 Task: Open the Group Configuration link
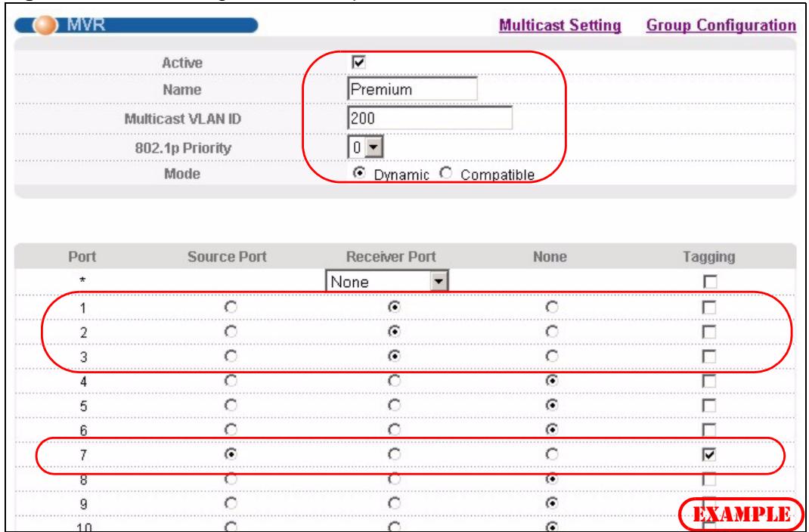[x=721, y=25]
